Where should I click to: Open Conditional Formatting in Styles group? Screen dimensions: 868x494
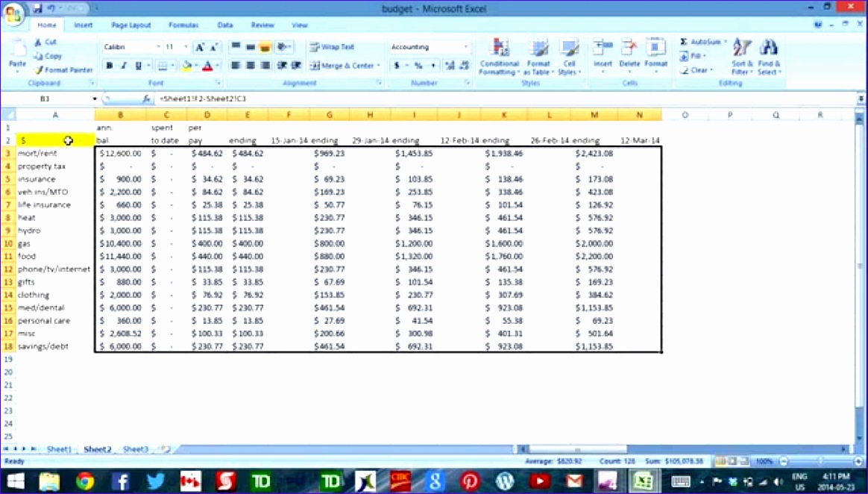[x=499, y=57]
